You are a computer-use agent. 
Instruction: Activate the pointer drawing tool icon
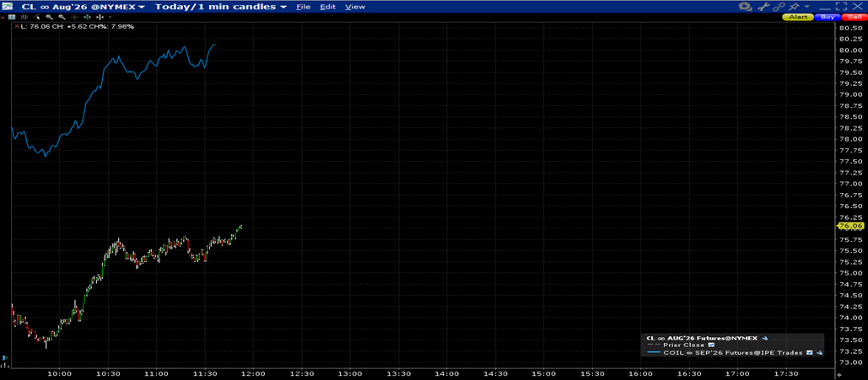(x=36, y=17)
